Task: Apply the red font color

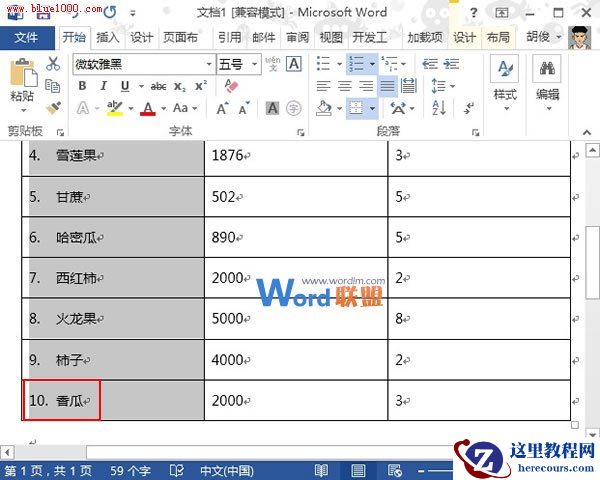Action: pos(148,108)
